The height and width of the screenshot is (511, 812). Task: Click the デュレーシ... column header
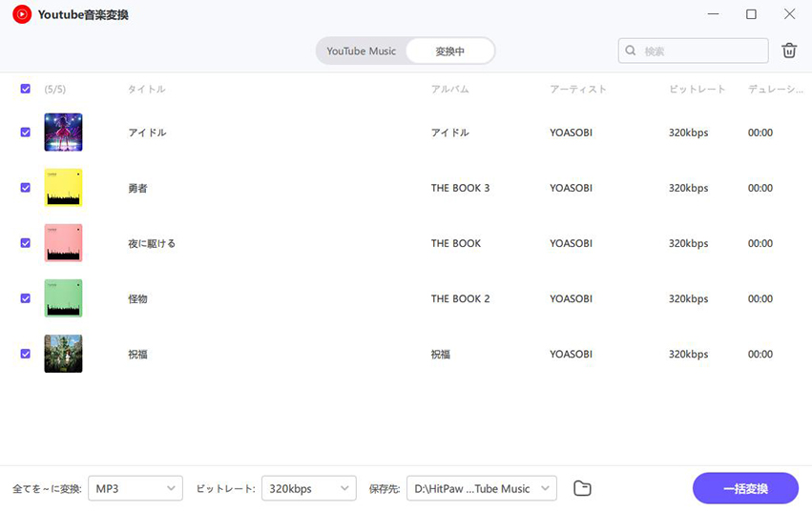point(775,89)
